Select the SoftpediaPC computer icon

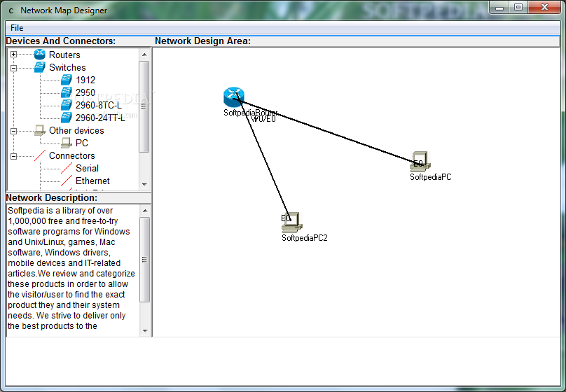(x=420, y=161)
